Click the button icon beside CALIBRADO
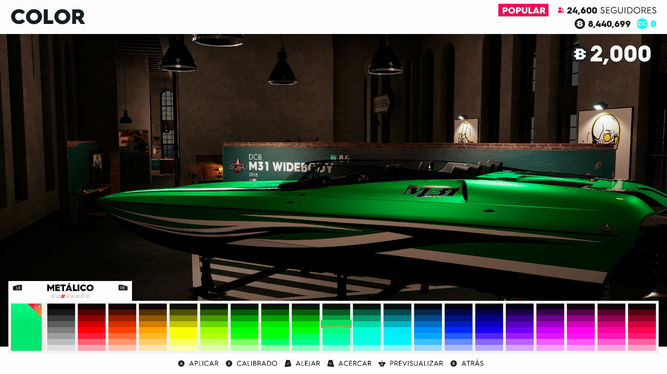Screen dimensions: 667x374 pos(229,363)
